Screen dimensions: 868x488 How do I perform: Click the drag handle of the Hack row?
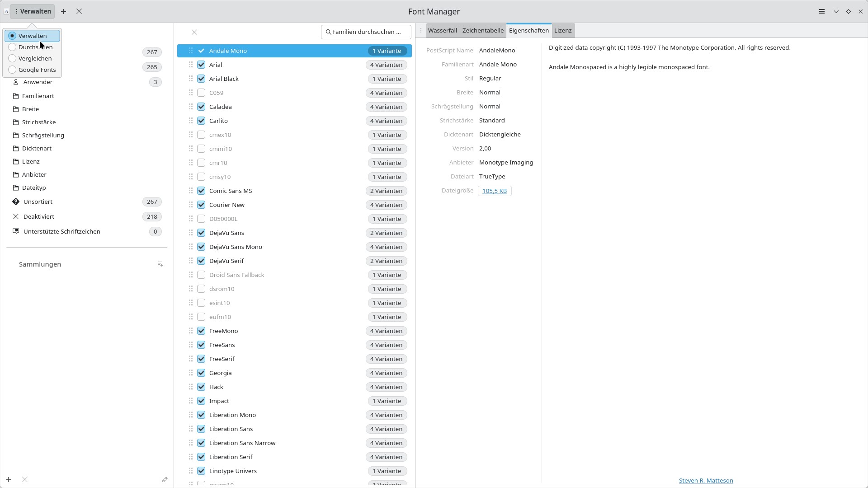tap(191, 387)
